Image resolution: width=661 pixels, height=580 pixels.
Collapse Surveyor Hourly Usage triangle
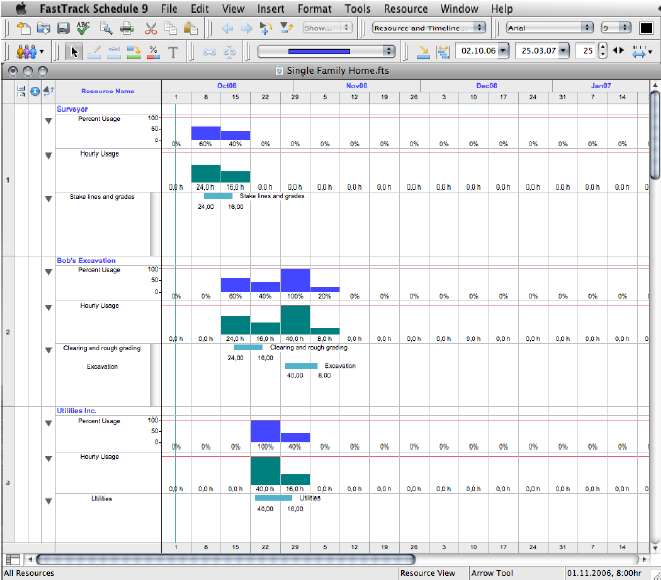(x=48, y=156)
